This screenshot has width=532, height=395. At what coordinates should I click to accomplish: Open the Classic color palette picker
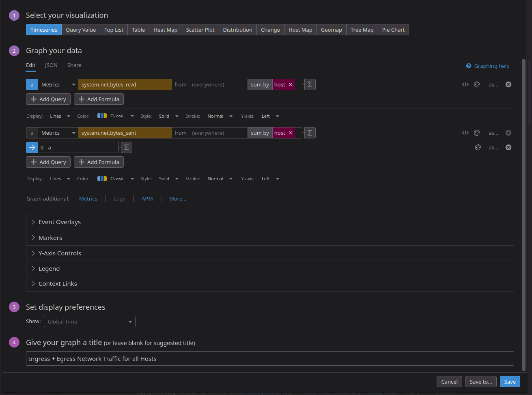tap(115, 116)
